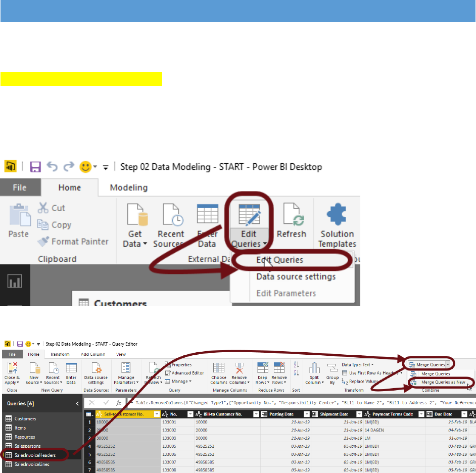Select SalesInvoiceLines query
The height and width of the screenshot is (473, 476).
tap(32, 464)
